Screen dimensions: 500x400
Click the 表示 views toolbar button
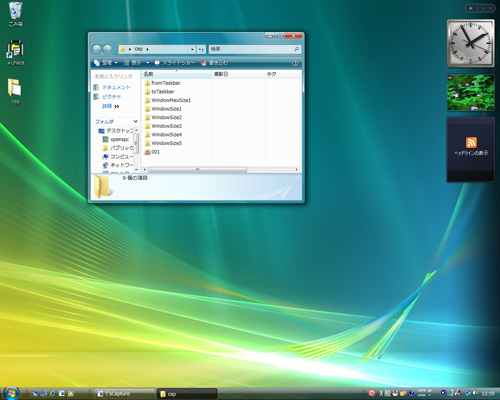click(x=133, y=63)
